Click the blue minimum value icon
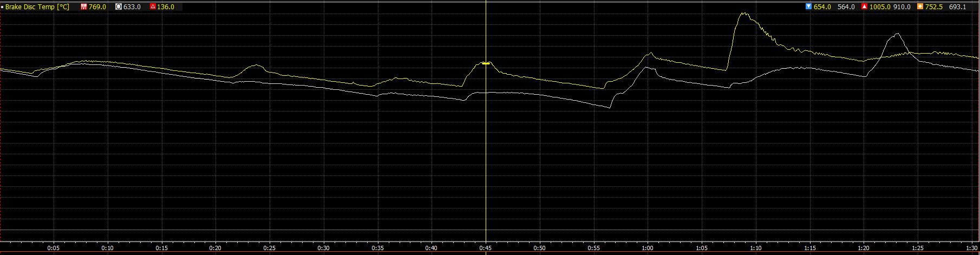980x255 pixels. coord(809,7)
